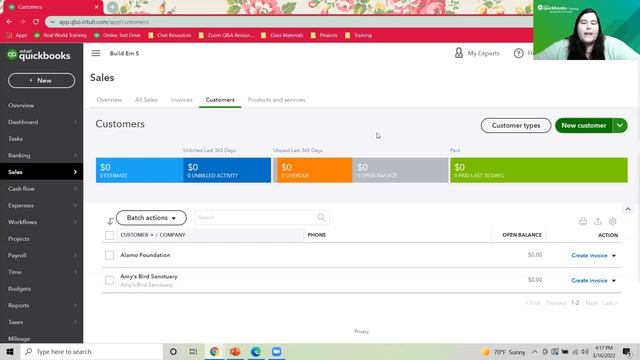The height and width of the screenshot is (360, 640).
Task: Expand the Banking sidebar submenu
Action: (76, 155)
